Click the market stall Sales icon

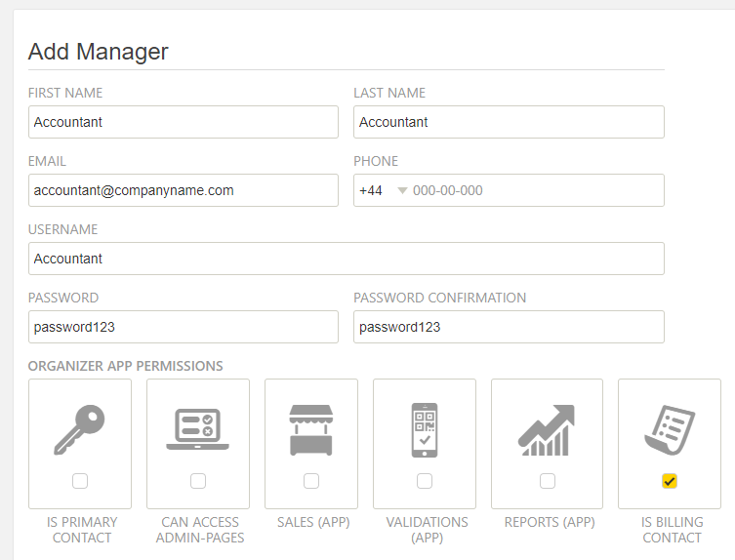[311, 429]
